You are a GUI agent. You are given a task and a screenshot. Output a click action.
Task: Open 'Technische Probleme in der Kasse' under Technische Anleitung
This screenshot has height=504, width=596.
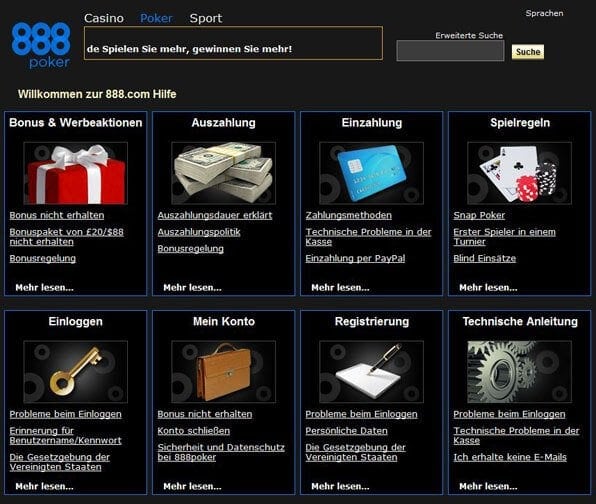[516, 436]
